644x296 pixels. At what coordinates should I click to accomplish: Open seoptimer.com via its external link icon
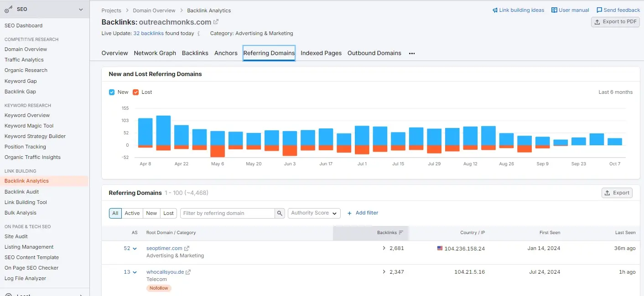(186, 248)
